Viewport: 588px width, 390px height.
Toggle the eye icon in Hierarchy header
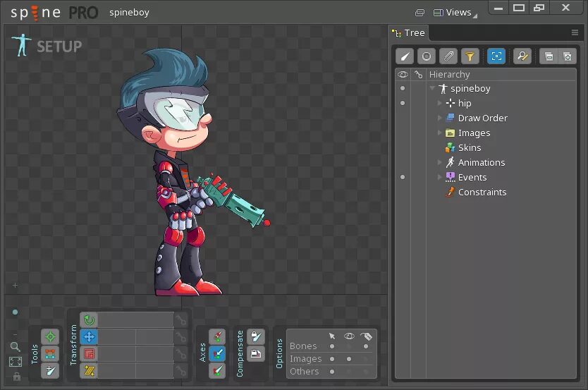click(403, 75)
